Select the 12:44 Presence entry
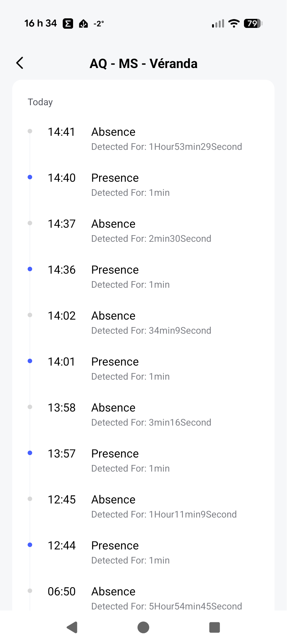 coord(143,552)
